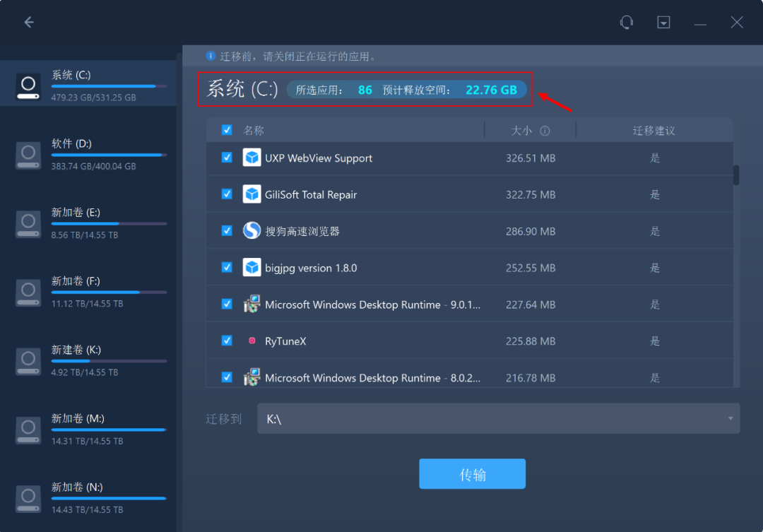This screenshot has height=532, width=763.
Task: Click the 系统 (C:) drive icon
Action: [28, 86]
